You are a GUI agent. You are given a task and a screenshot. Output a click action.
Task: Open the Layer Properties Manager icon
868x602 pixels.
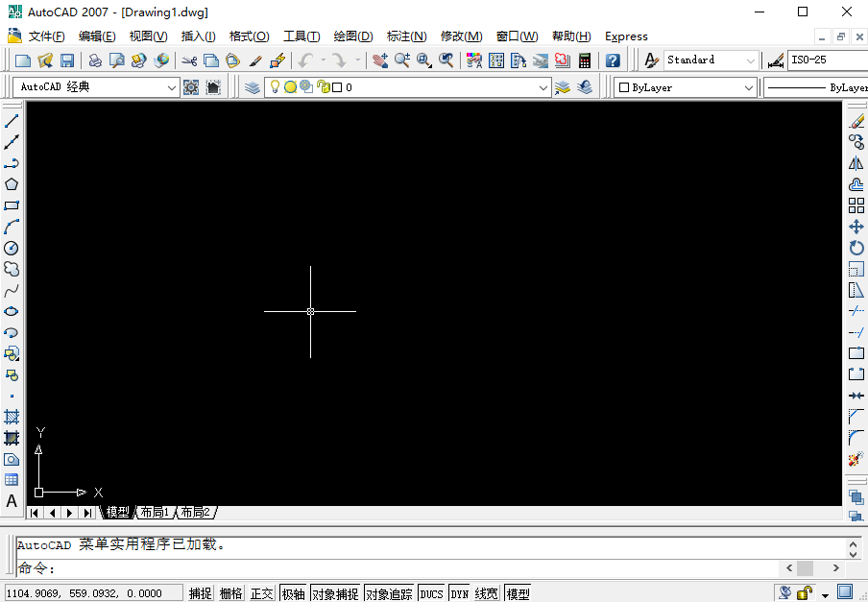(x=252, y=87)
